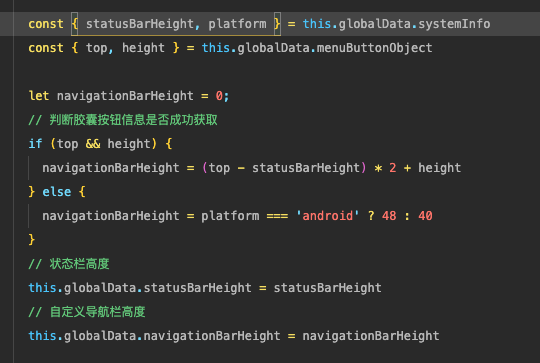540x363 pixels.
Task: Click the * multiplication operator
Action: (378, 168)
